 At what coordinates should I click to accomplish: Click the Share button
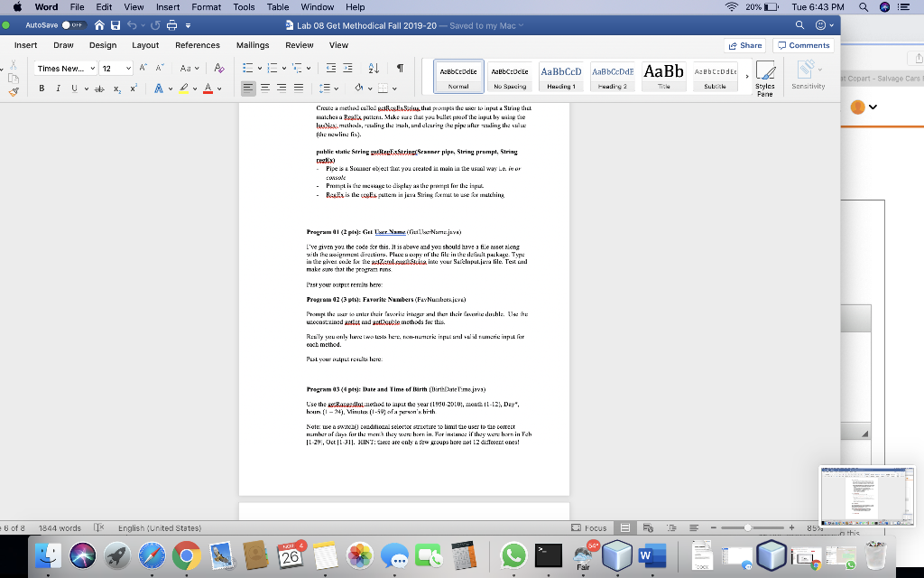tap(745, 45)
